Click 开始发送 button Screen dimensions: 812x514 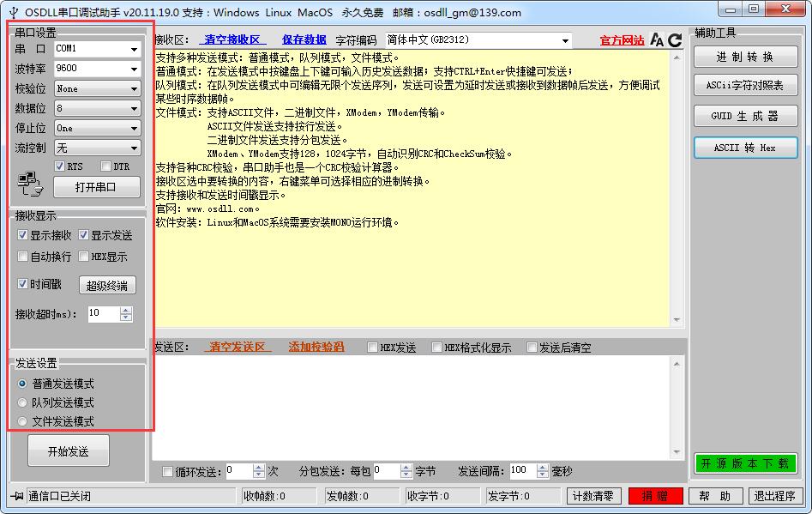pyautogui.click(x=69, y=451)
